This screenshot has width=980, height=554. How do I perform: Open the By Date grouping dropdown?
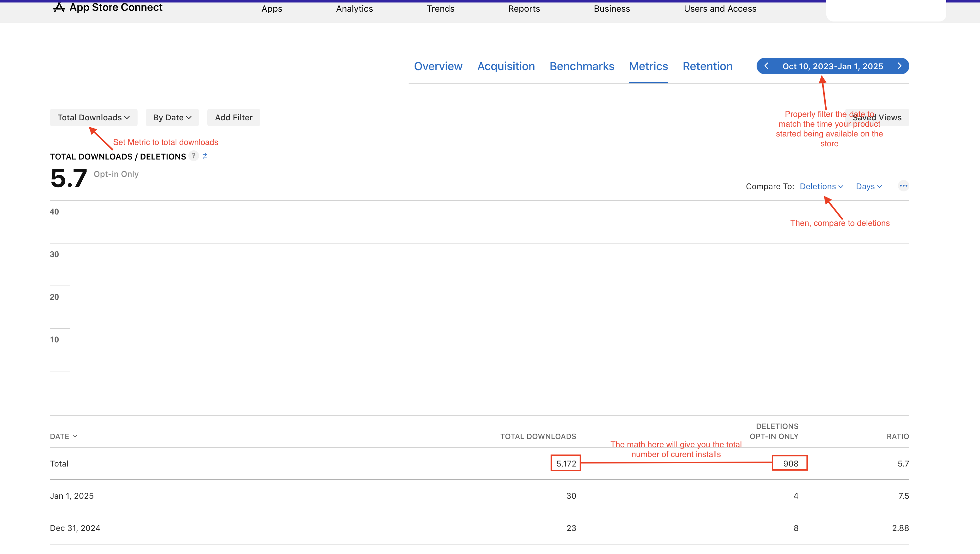pos(172,117)
